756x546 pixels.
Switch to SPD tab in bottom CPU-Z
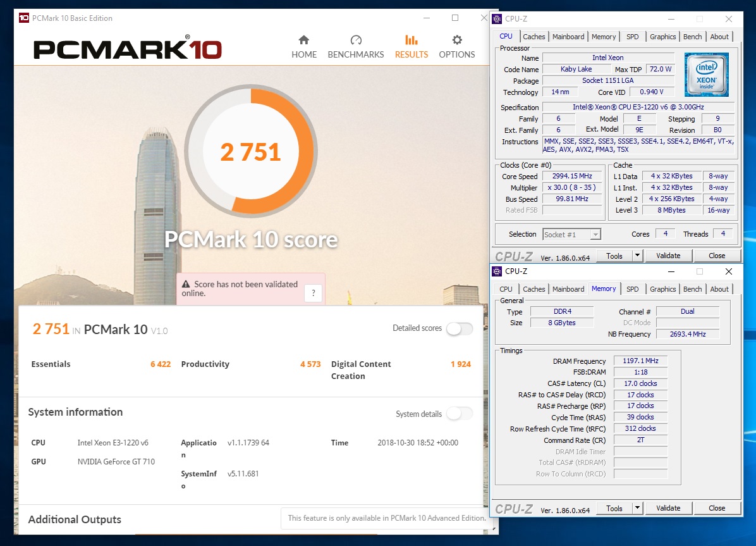point(633,289)
